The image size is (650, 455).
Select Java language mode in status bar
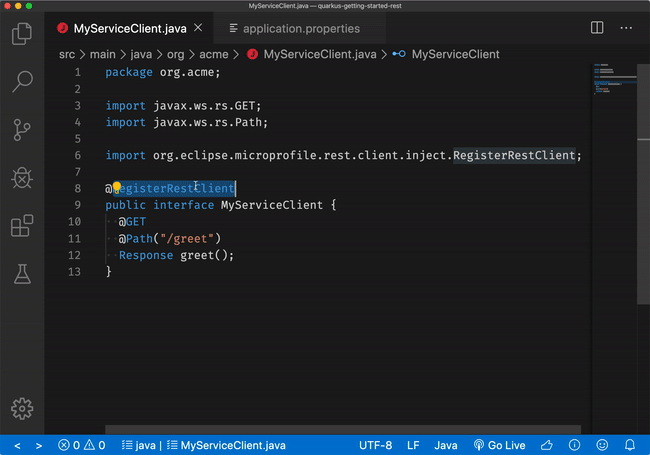[446, 445]
